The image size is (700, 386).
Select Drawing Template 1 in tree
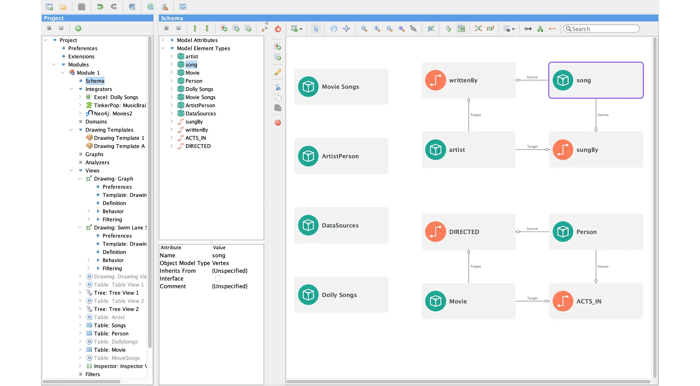[x=119, y=138]
